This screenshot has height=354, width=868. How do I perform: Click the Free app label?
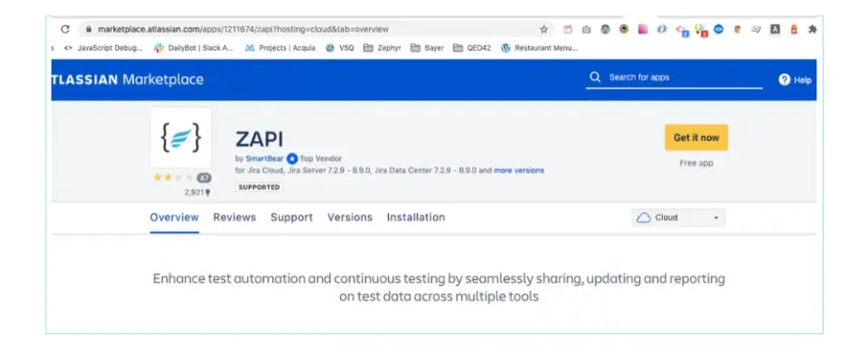click(696, 164)
